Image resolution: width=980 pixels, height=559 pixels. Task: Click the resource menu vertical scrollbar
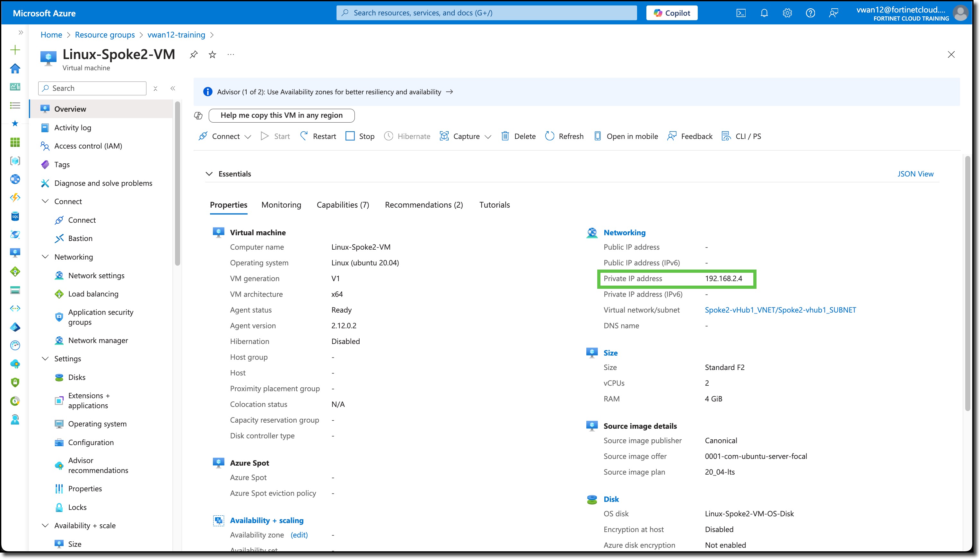(x=178, y=184)
